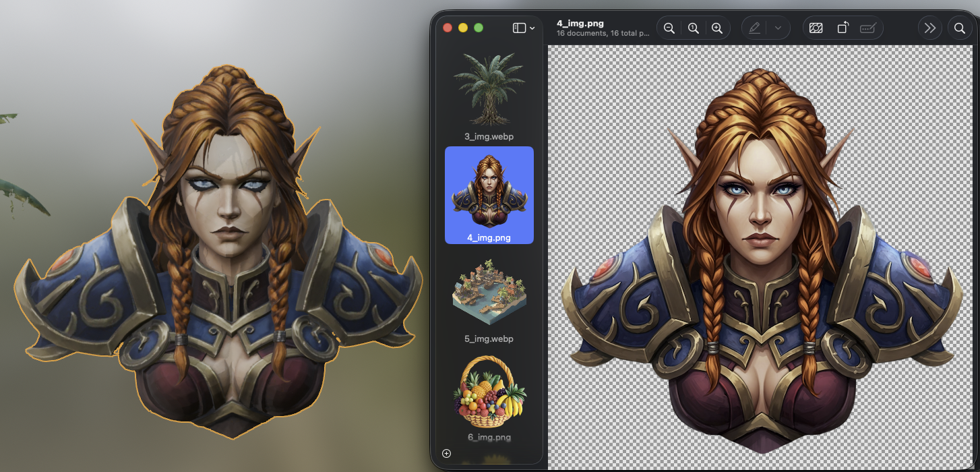
Task: Open the Markup options chevron dropdown
Action: 778,28
